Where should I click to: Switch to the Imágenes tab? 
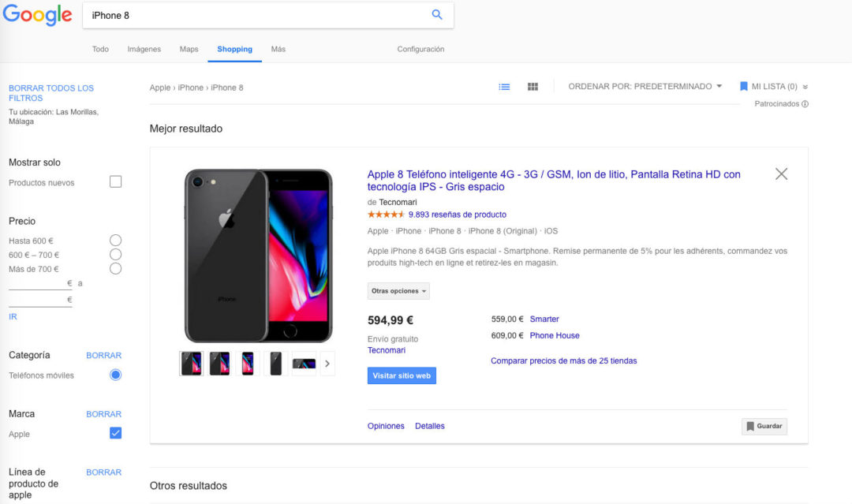click(x=144, y=48)
